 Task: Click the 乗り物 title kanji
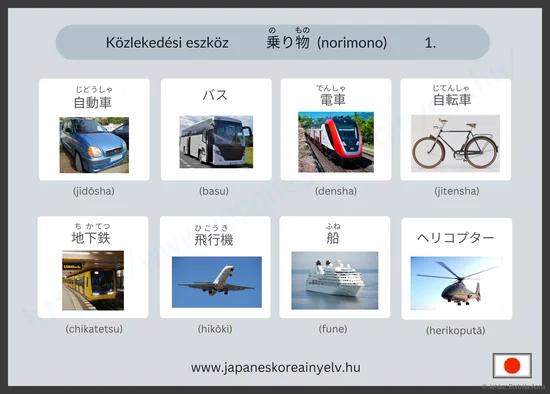point(288,42)
